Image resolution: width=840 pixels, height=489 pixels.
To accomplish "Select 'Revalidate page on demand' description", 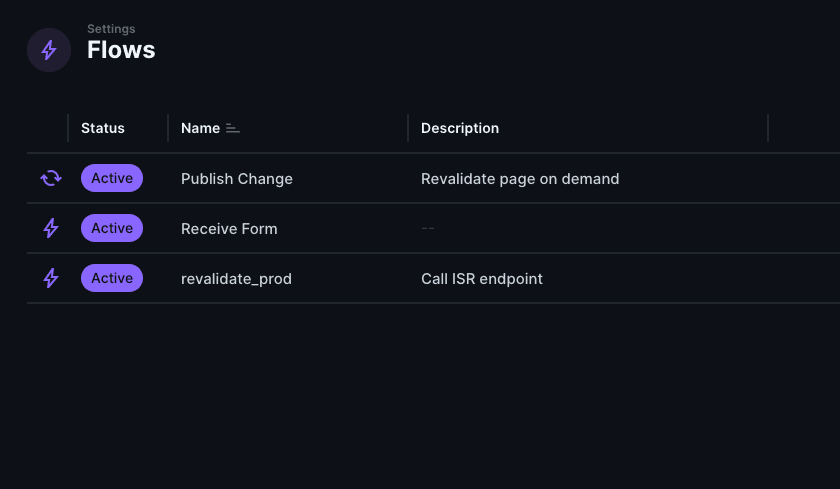I will point(520,179).
